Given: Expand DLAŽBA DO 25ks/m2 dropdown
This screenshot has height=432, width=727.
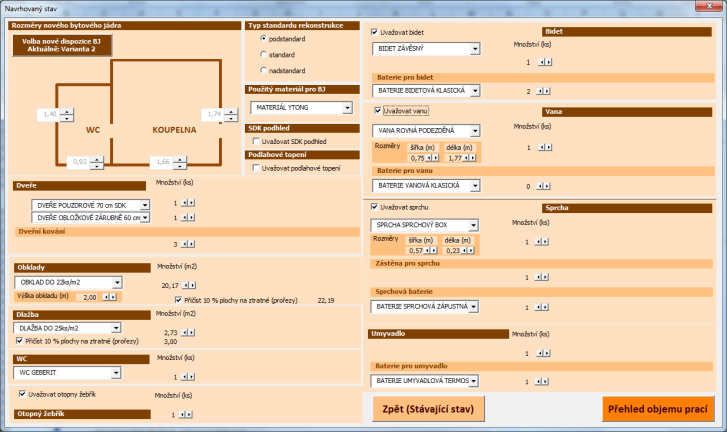Looking at the screenshot, I should click(x=116, y=328).
